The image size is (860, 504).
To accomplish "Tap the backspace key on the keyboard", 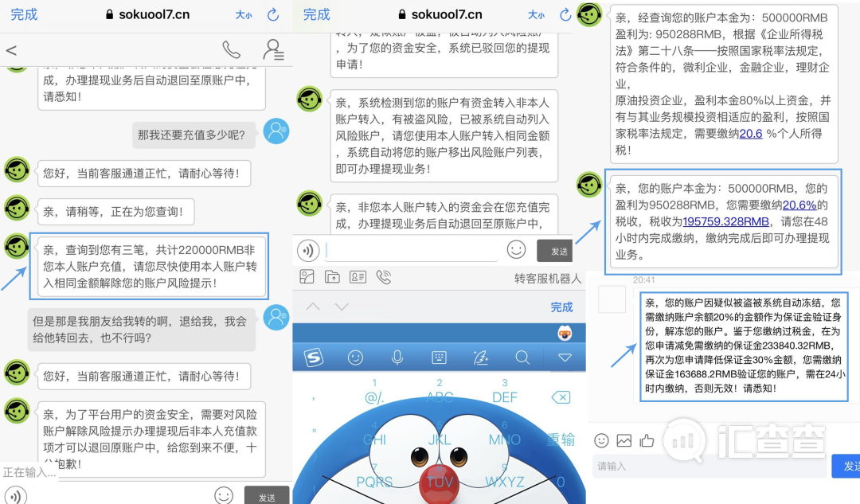I will [561, 397].
